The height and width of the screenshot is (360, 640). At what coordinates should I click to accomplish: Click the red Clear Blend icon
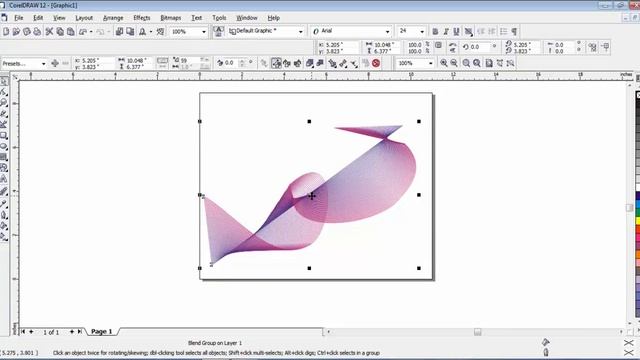click(x=376, y=63)
